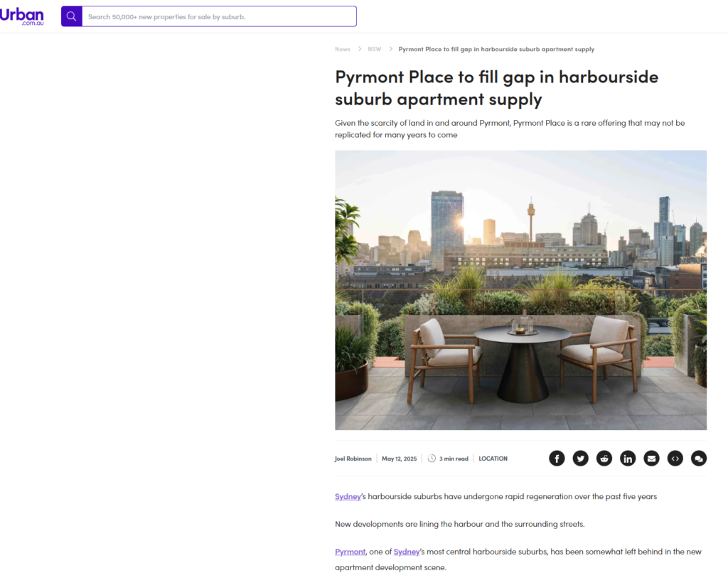Share the article on Facebook
The height and width of the screenshot is (578, 728).
557,459
